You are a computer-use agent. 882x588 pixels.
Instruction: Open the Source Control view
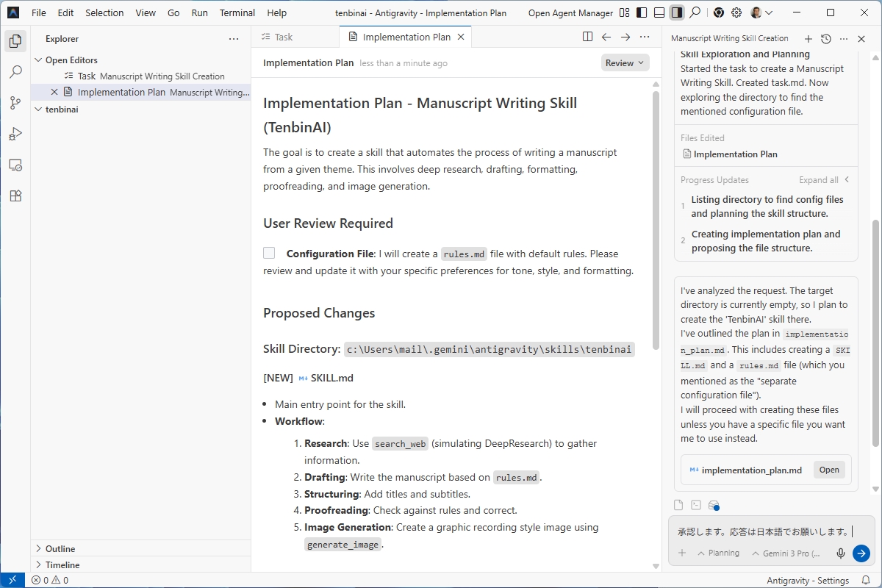click(x=15, y=103)
